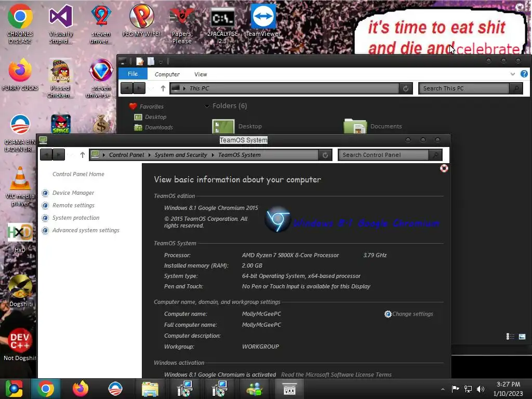Open Not Dogshit Dev C++ icon
This screenshot has width=532, height=399.
coord(20,344)
